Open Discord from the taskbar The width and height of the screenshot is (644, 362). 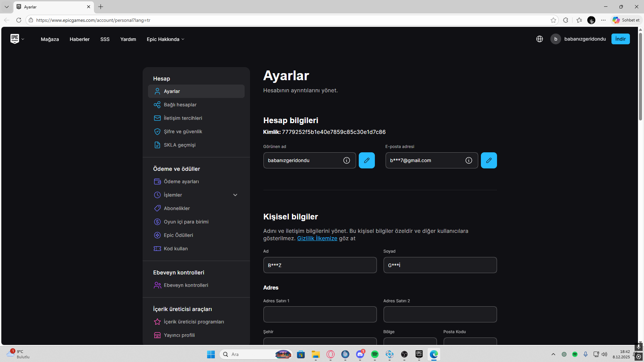coord(360,354)
